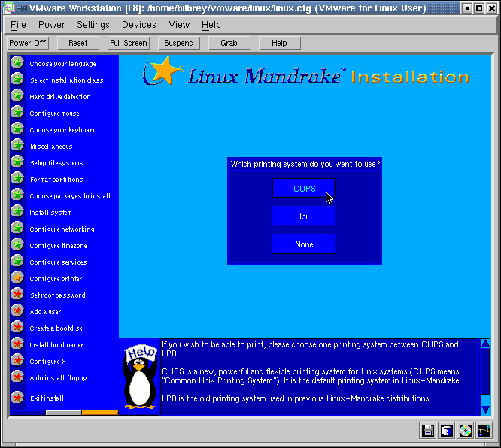The image size is (501, 448).
Task: Open the Devices menu
Action: (139, 25)
